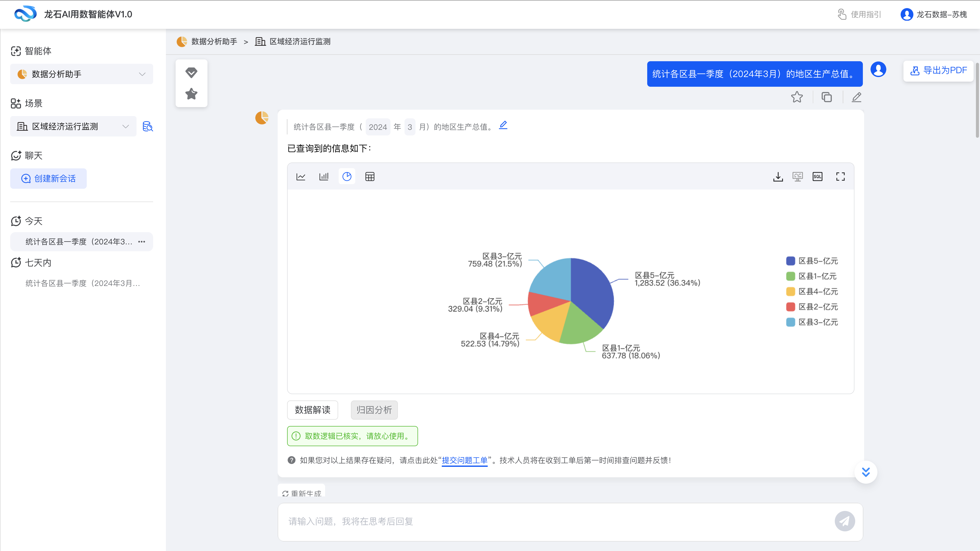
Task: Switch the chart to line chart view
Action: [x=301, y=176]
